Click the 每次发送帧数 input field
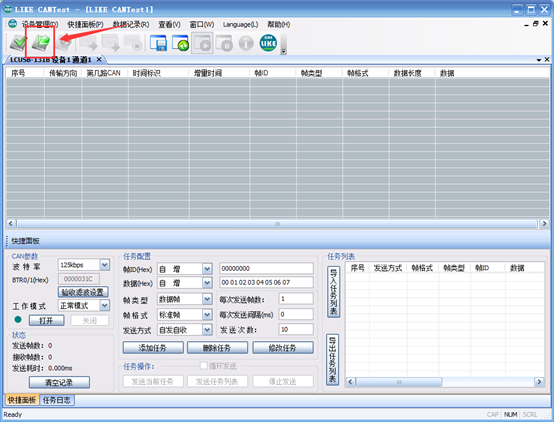 (x=296, y=299)
